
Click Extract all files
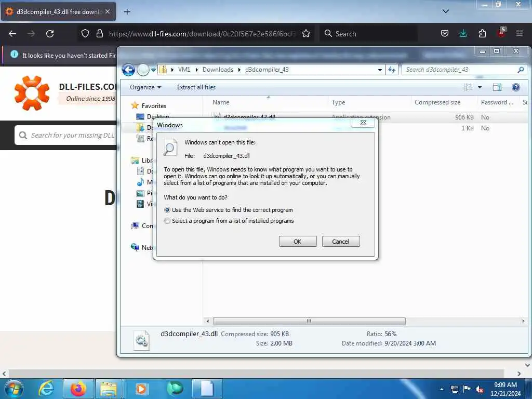196,87
